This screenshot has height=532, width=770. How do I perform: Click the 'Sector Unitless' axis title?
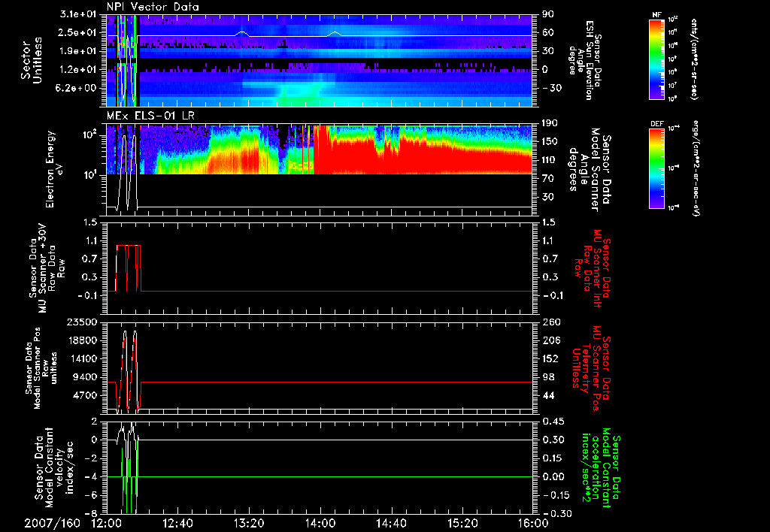click(32, 60)
